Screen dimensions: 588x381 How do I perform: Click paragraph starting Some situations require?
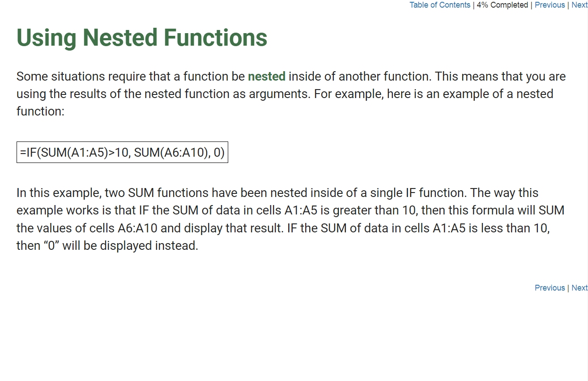(291, 94)
